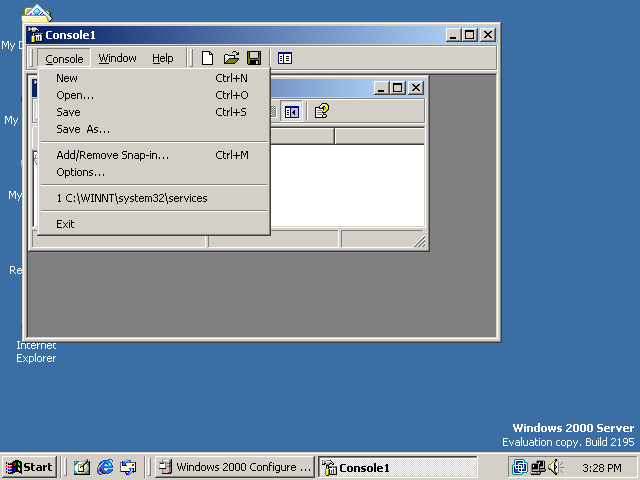Close the Console1 main window
Screen dimensions: 640x480
(488, 35)
